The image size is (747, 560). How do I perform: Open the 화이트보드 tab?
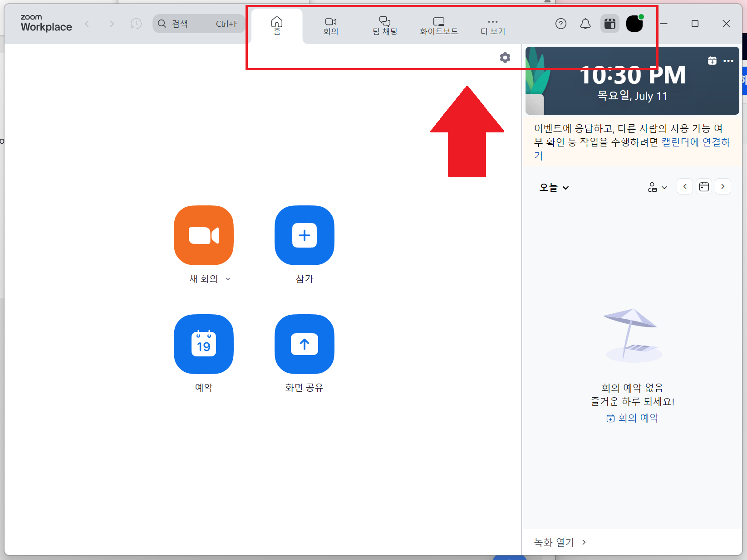438,25
